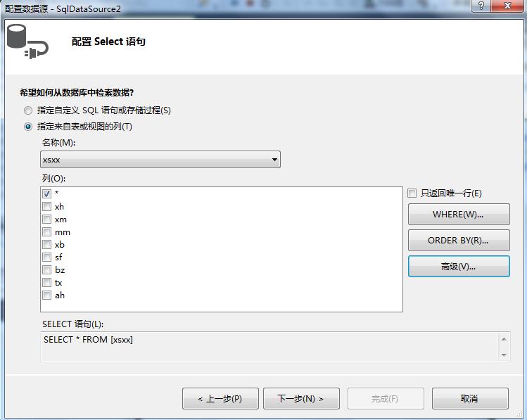Enable return only unique rows checkbox
Viewport: 527px width, 420px height.
(412, 193)
